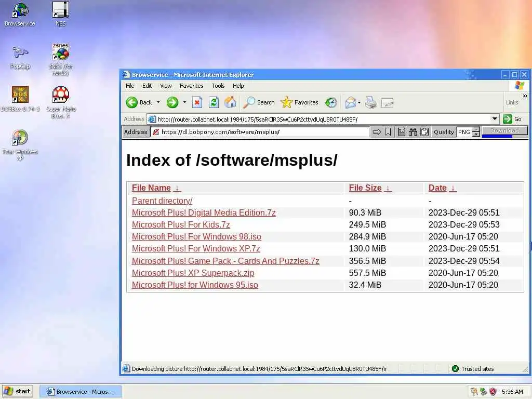Open the Parent directory/ link
The image size is (532, 399).
tap(162, 201)
